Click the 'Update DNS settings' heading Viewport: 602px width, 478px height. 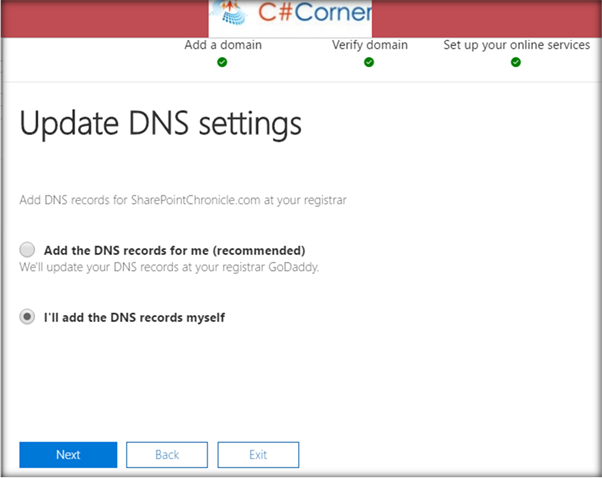[160, 124]
